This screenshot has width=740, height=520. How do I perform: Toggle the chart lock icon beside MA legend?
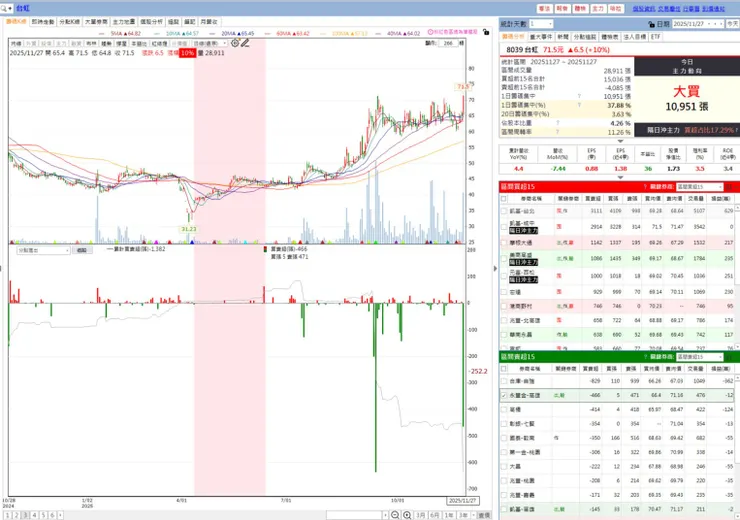486,32
